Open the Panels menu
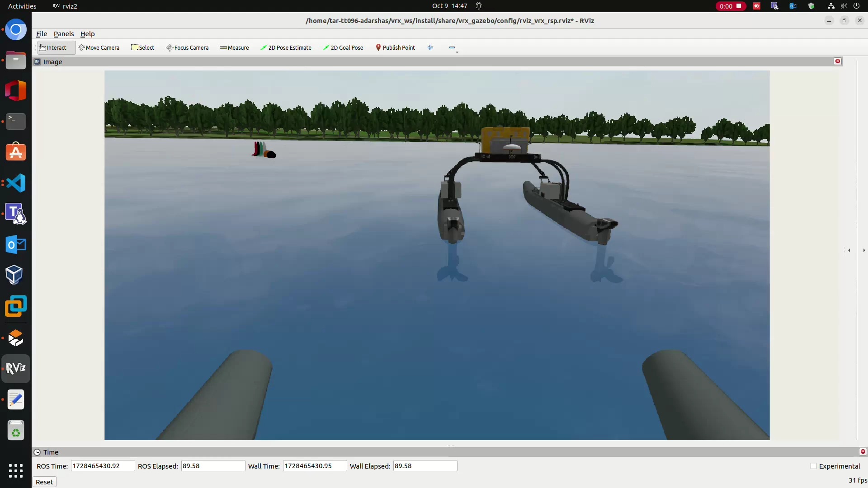This screenshot has width=868, height=488. point(64,34)
